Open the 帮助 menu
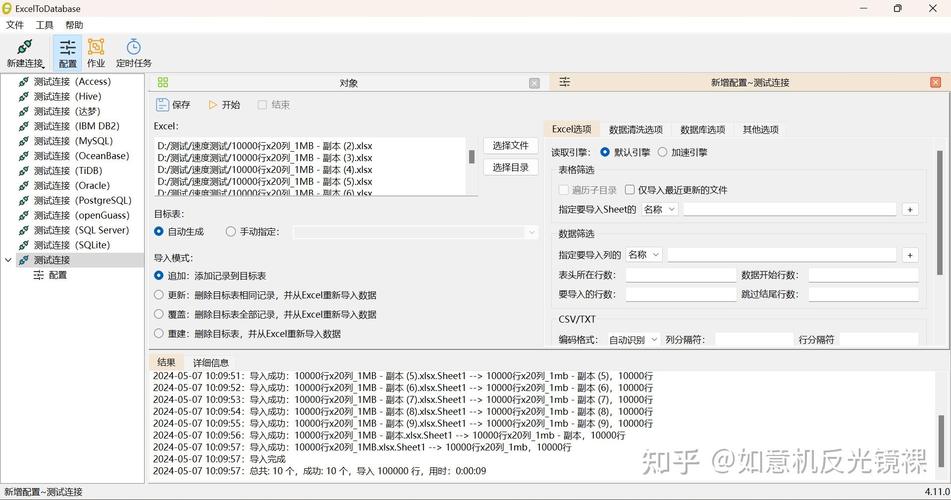951x500 pixels. pos(74,25)
